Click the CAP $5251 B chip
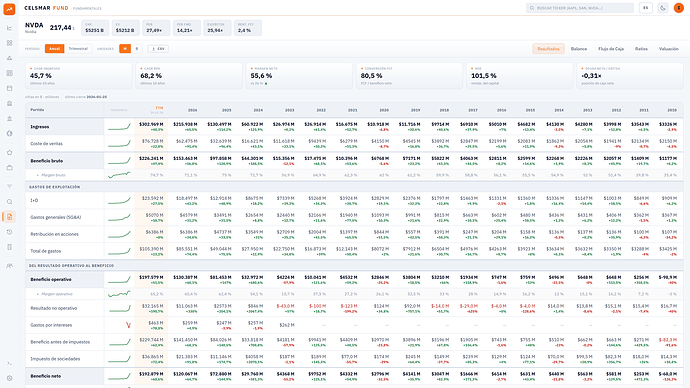The width and height of the screenshot is (690, 388). [x=95, y=28]
